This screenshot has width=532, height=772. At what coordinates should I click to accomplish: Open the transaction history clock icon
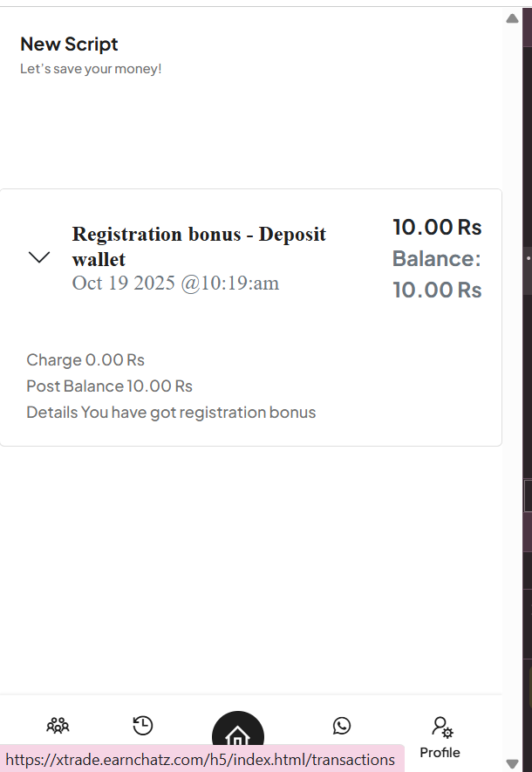[142, 725]
